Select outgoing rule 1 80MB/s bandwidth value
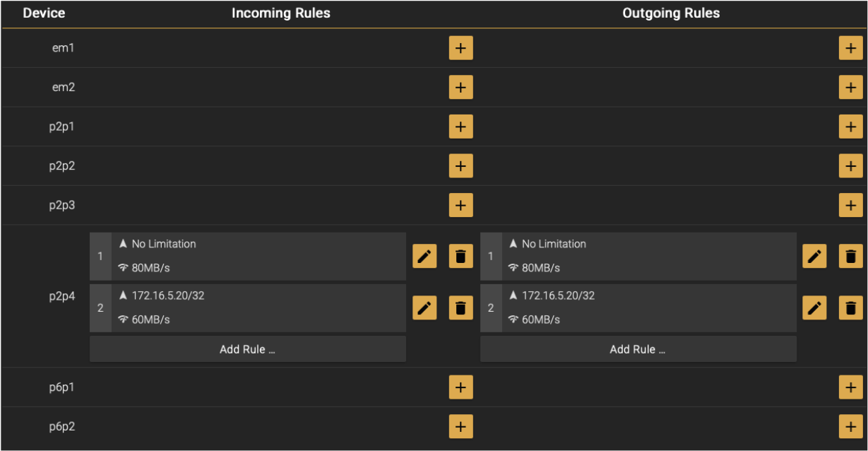 point(541,268)
